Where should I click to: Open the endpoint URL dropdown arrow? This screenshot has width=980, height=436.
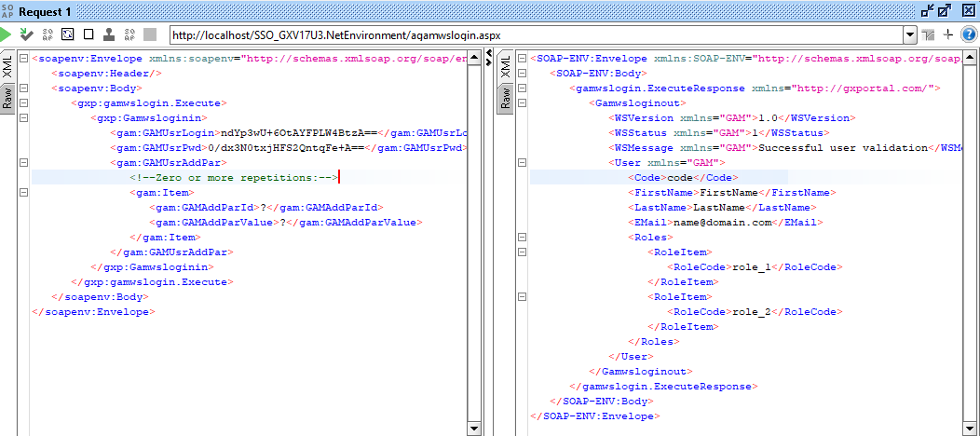(910, 34)
